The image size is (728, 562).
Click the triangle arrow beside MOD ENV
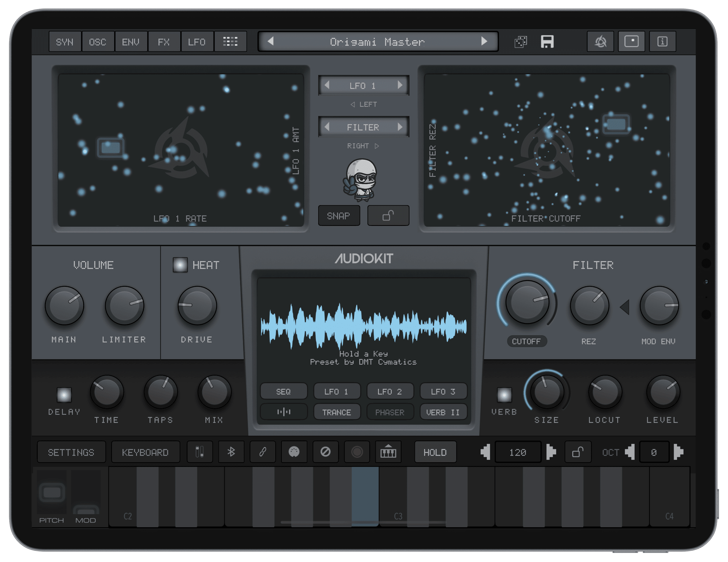[x=624, y=307]
